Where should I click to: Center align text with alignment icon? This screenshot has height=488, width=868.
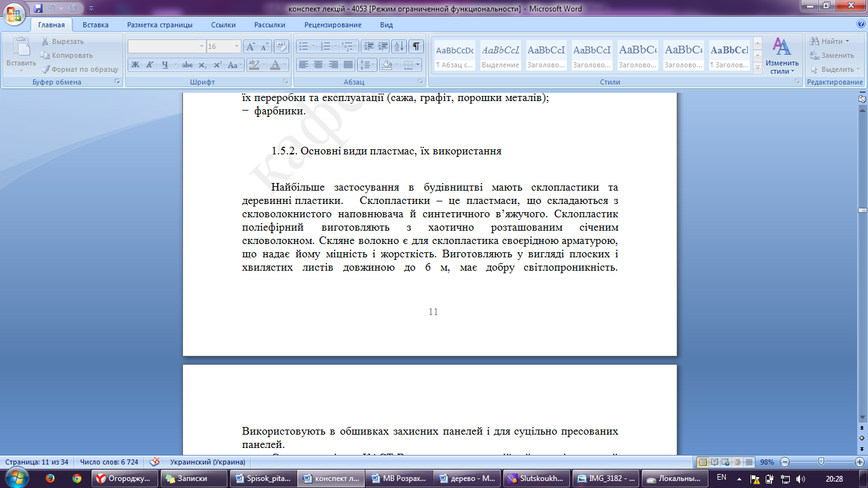pos(318,65)
